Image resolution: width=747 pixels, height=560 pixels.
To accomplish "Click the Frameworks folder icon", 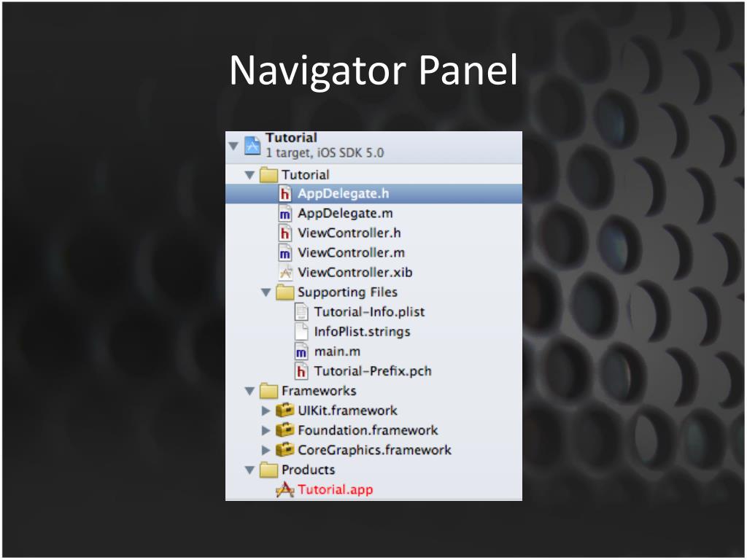I will tap(268, 391).
